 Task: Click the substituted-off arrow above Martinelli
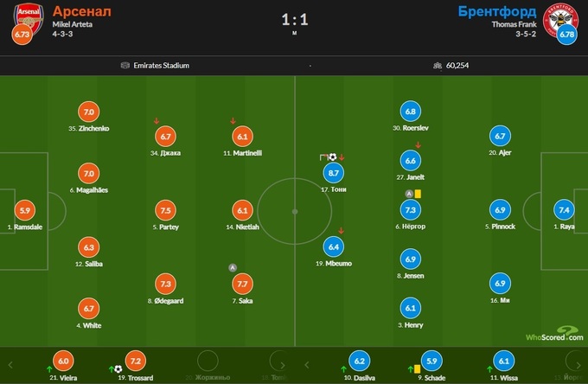coord(233,121)
